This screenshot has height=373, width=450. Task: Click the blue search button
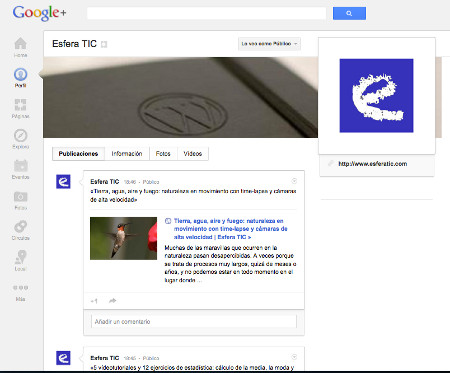pyautogui.click(x=349, y=13)
